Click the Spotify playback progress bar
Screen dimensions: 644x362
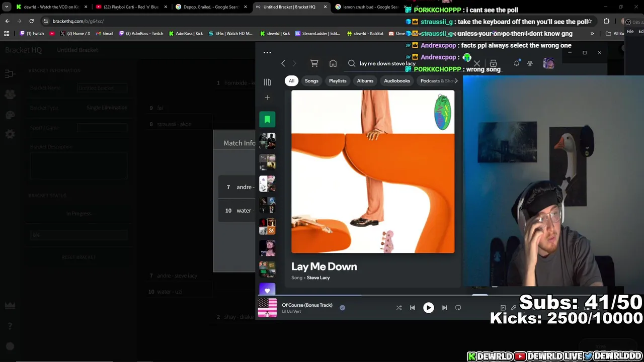[373, 296]
